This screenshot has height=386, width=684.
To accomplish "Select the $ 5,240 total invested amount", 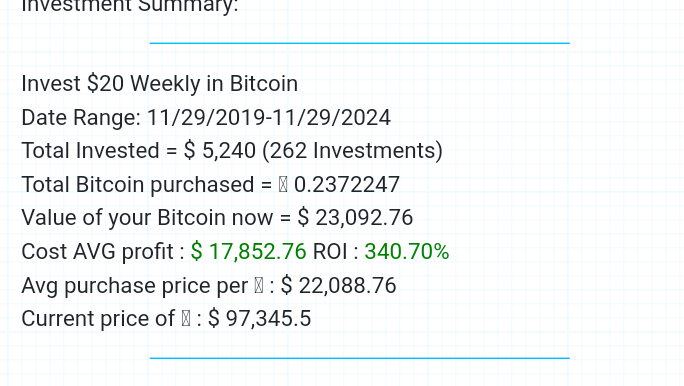I will tap(220, 151).
